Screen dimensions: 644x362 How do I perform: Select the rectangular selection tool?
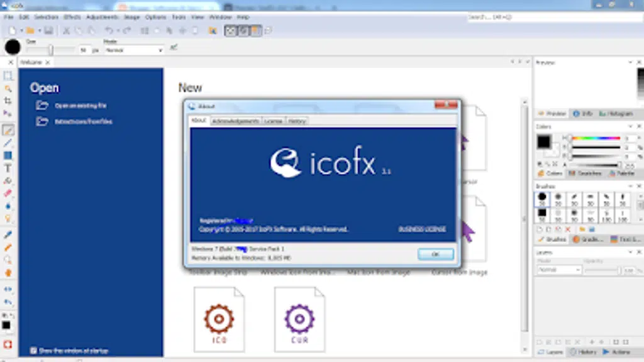[x=8, y=76]
